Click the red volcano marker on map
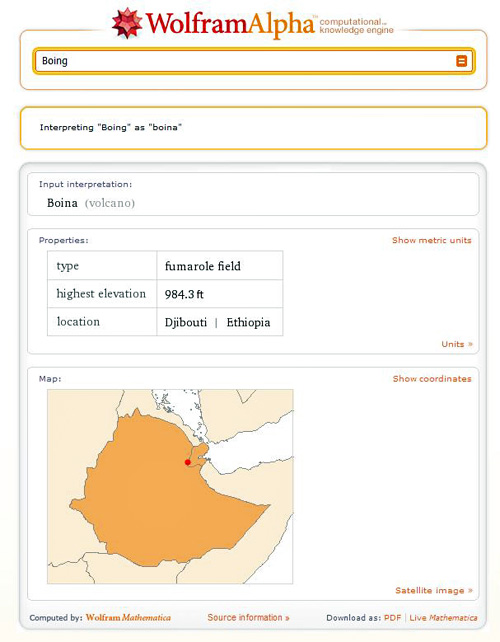This screenshot has width=500, height=642. point(188,462)
